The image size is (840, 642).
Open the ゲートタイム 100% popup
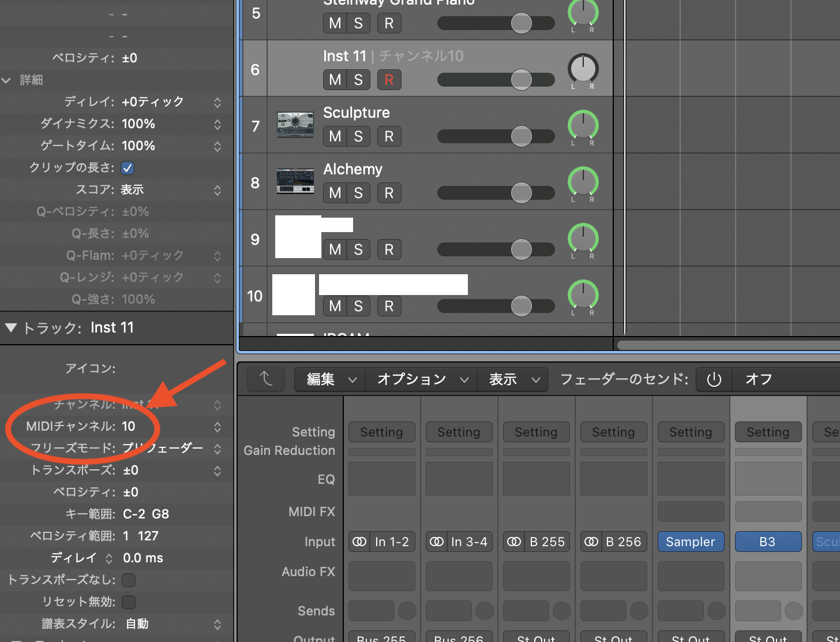pyautogui.click(x=217, y=146)
